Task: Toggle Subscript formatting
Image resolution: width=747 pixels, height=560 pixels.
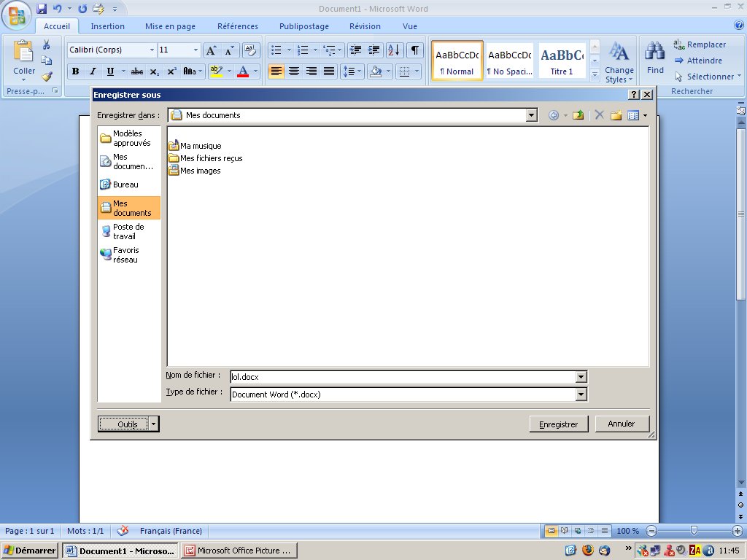Action: [x=154, y=71]
